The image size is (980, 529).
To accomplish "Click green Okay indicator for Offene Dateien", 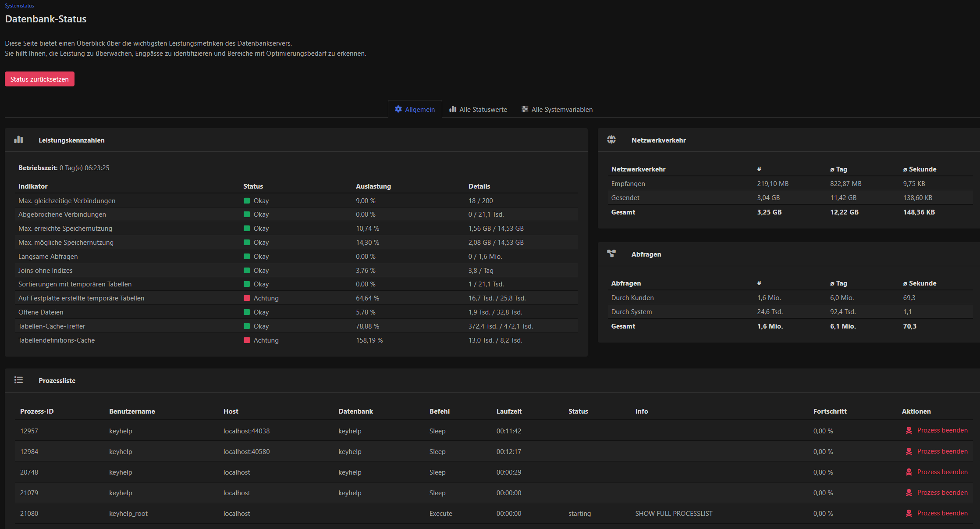I will tap(247, 312).
